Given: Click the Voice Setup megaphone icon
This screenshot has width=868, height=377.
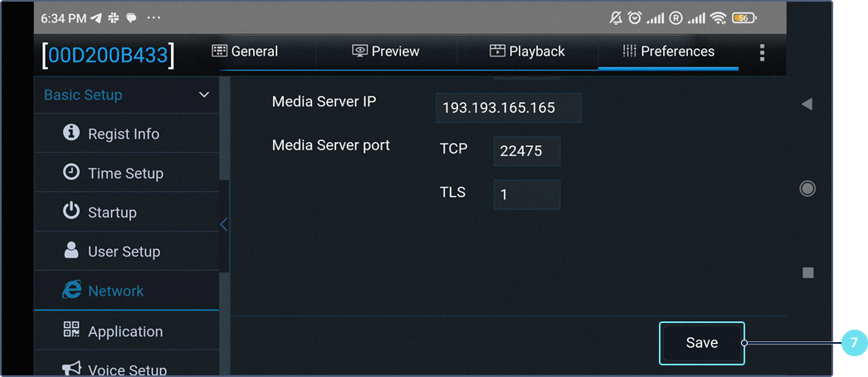Looking at the screenshot, I should (71, 368).
